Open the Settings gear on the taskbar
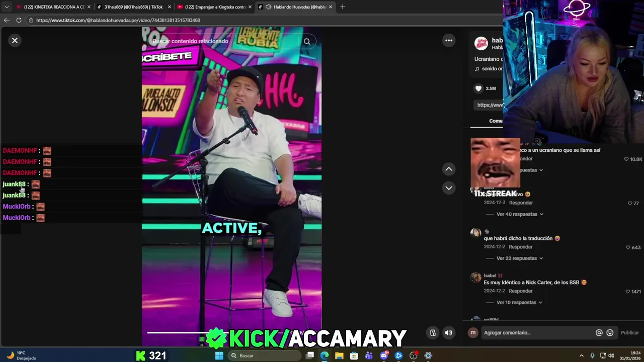644x362 pixels. [x=428, y=355]
